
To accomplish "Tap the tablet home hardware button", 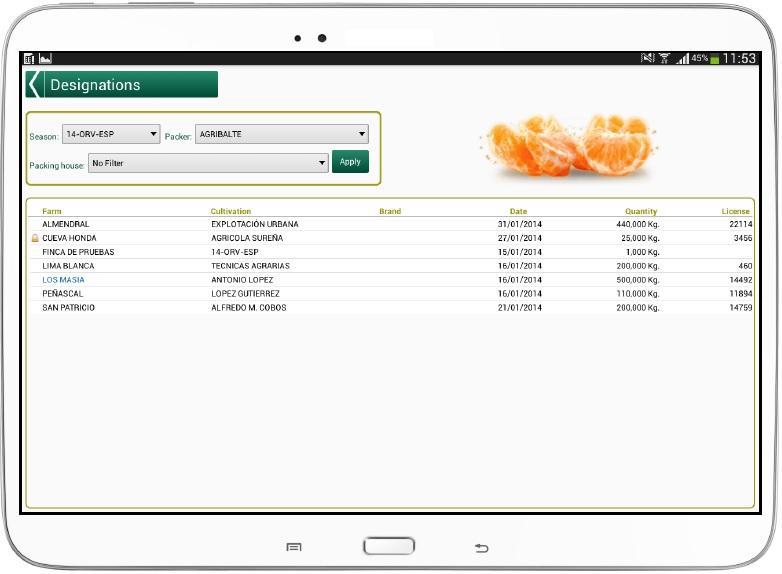I will pyautogui.click(x=389, y=546).
